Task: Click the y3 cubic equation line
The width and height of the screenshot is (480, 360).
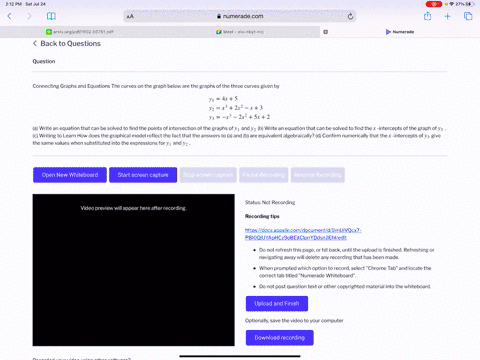Action: 239,117
